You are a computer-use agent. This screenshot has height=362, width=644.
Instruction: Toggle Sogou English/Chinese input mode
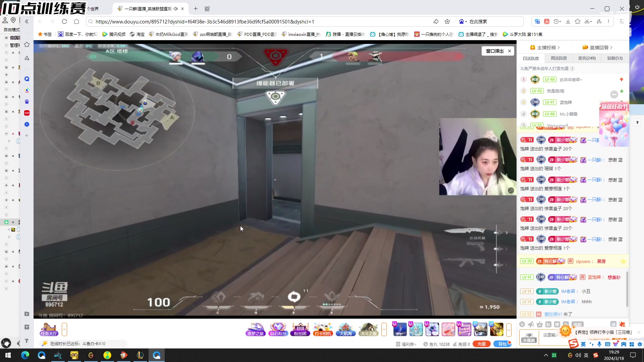(x=583, y=344)
